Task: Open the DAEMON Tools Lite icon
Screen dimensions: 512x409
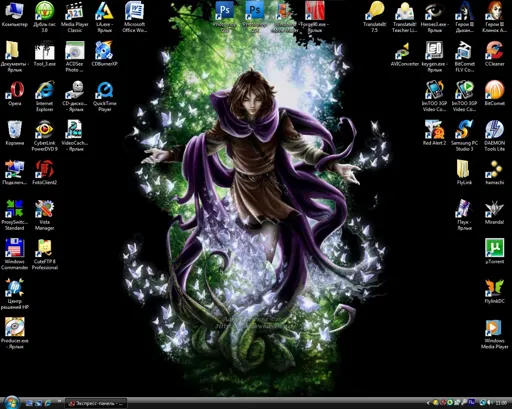Action: [494, 136]
